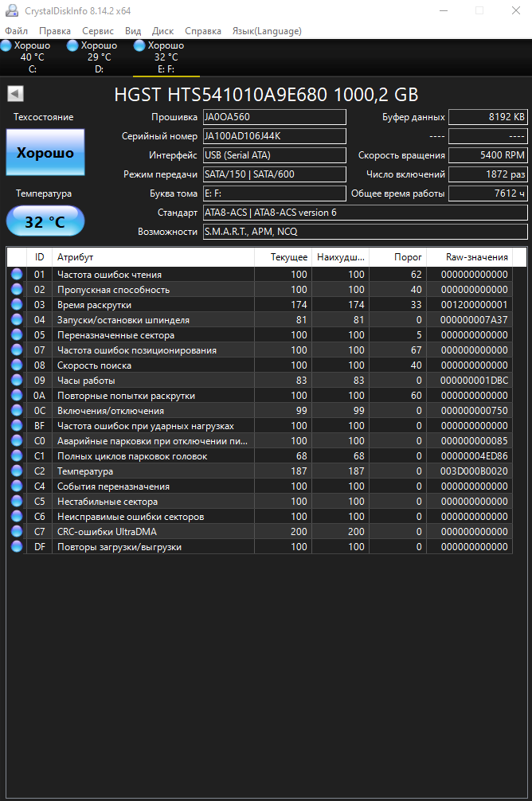Click status orb in drive D: tab
Screen dimensions: 532x801
pos(73,45)
